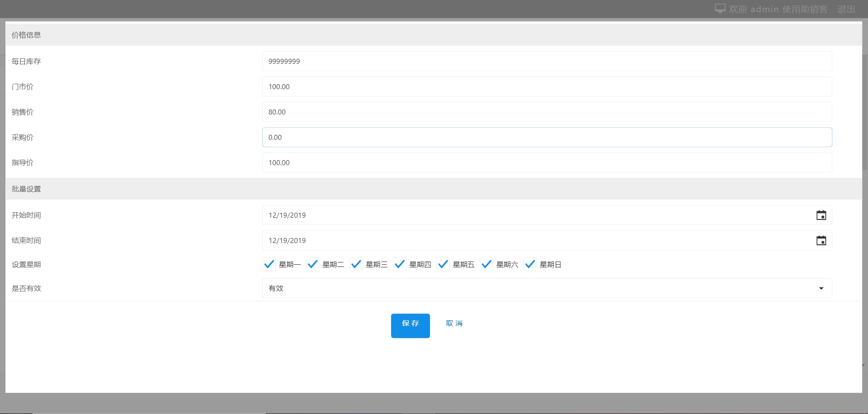Click the 取消 cancel link
The width and height of the screenshot is (868, 414).
click(454, 324)
